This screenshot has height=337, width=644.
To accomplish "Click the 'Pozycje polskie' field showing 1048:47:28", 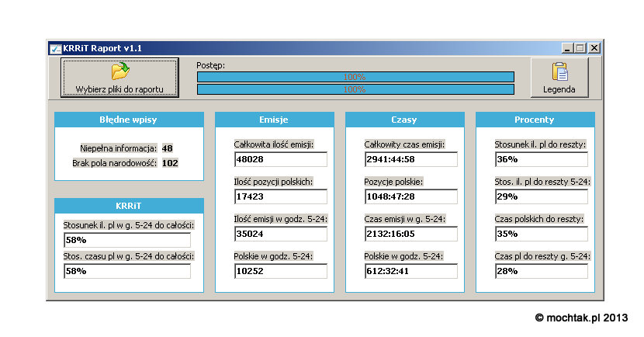I will coord(411,196).
